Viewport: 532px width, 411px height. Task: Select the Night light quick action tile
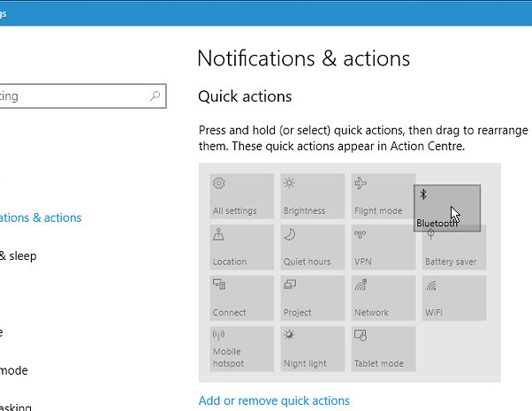[x=313, y=349]
